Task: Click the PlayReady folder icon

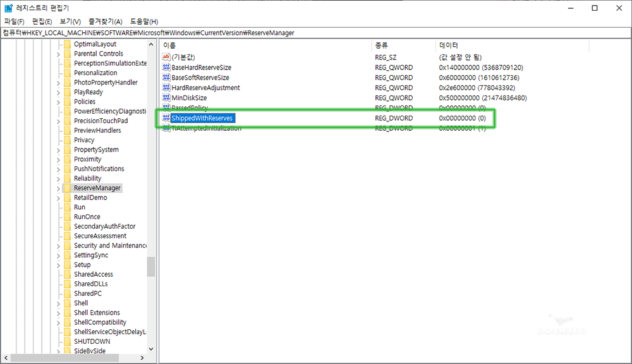Action: 68,92
